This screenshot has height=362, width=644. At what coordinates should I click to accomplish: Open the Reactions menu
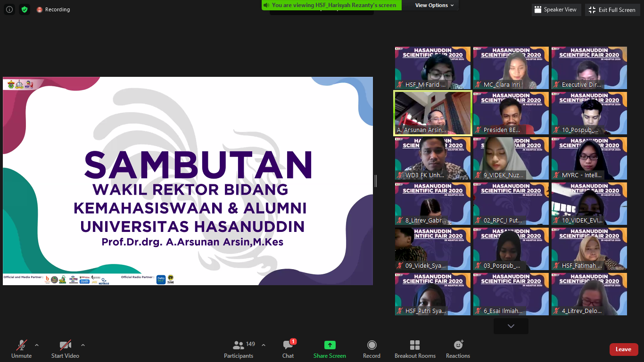tap(458, 349)
